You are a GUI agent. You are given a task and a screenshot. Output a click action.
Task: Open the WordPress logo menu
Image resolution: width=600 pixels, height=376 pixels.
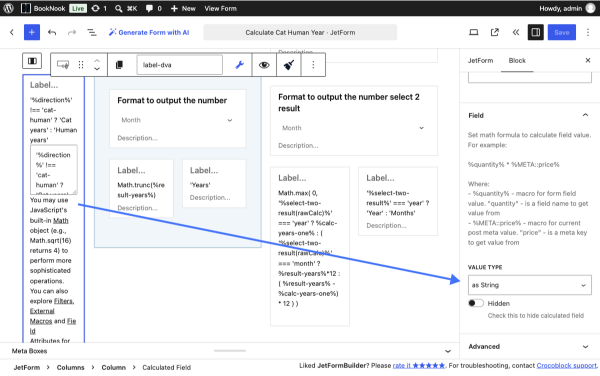pos(8,8)
